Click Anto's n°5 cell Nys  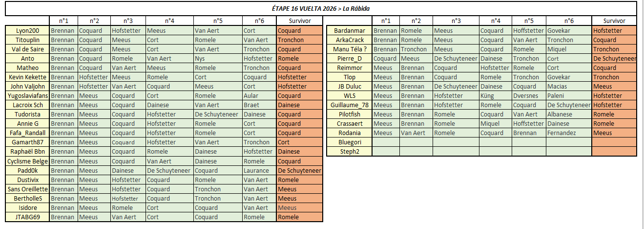(218, 59)
